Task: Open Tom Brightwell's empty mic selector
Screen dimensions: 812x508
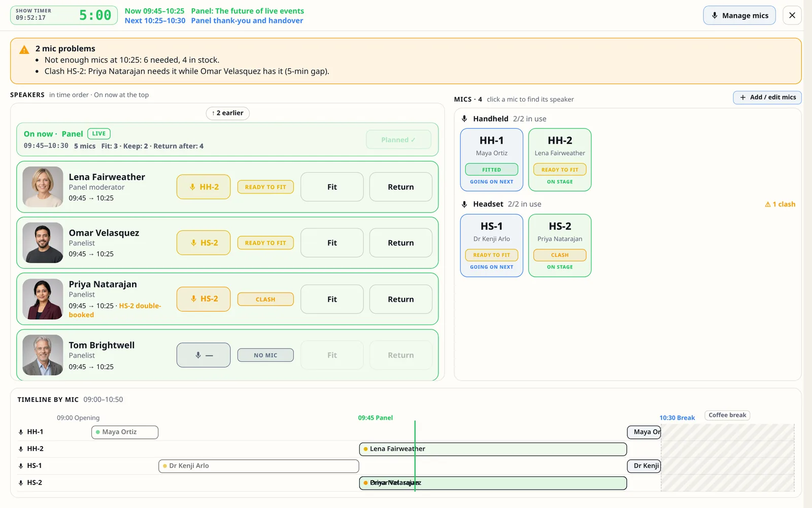Action: (x=204, y=355)
